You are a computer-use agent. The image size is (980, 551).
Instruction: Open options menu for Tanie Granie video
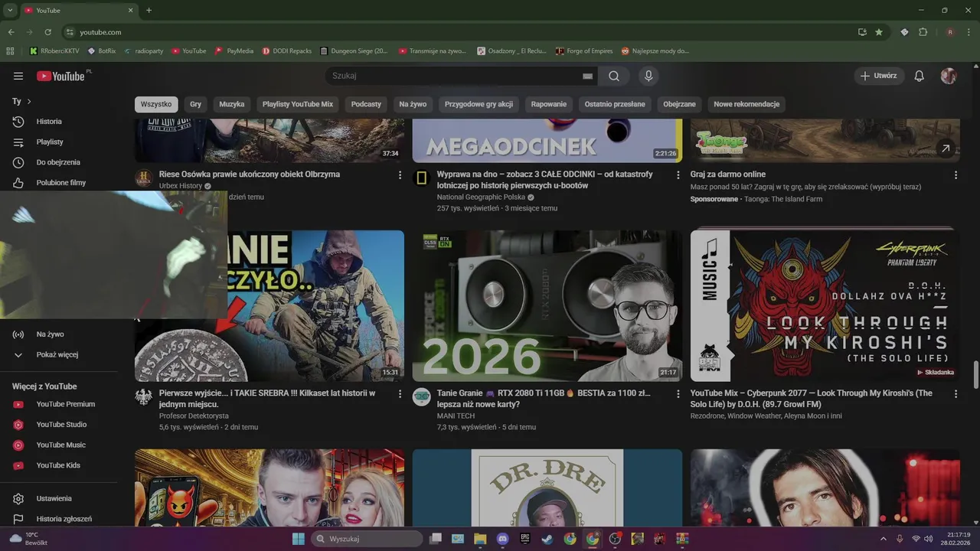678,394
